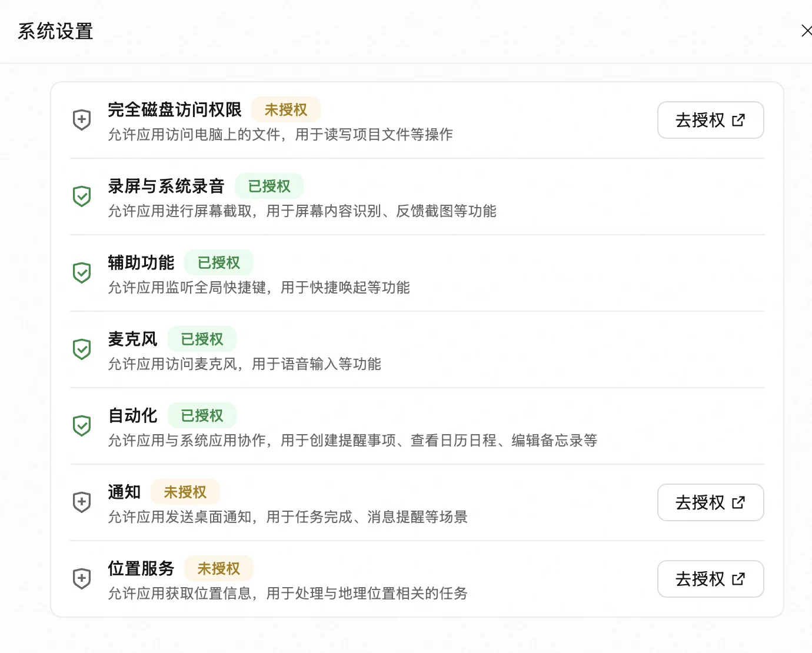Click the 系统设置 dialog title
Image resolution: width=812 pixels, height=653 pixels.
(55, 31)
